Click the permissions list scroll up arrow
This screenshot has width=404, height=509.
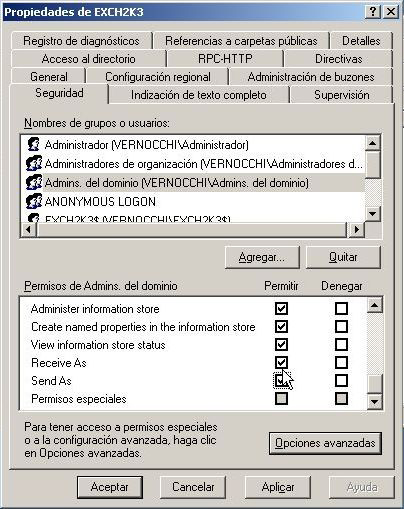[374, 305]
